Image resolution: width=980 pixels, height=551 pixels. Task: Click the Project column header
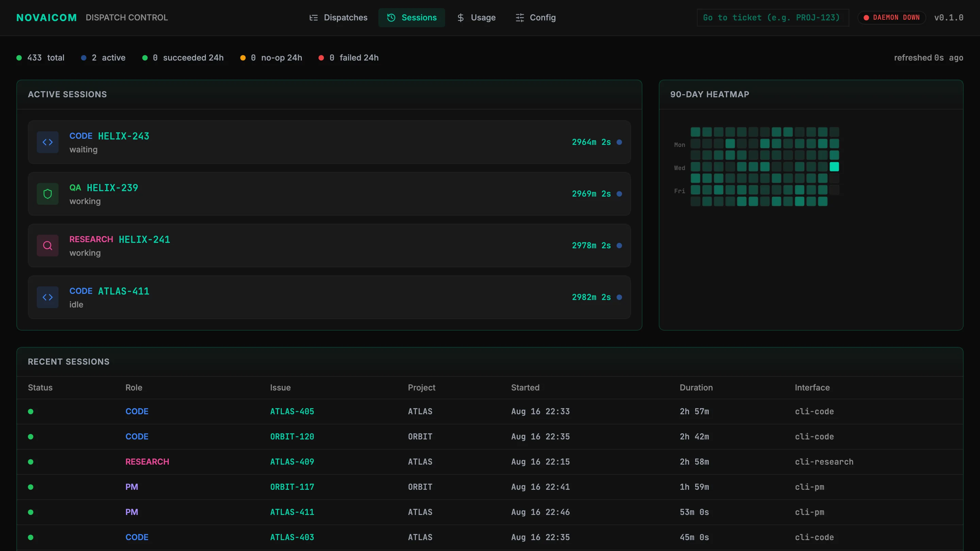pyautogui.click(x=422, y=387)
